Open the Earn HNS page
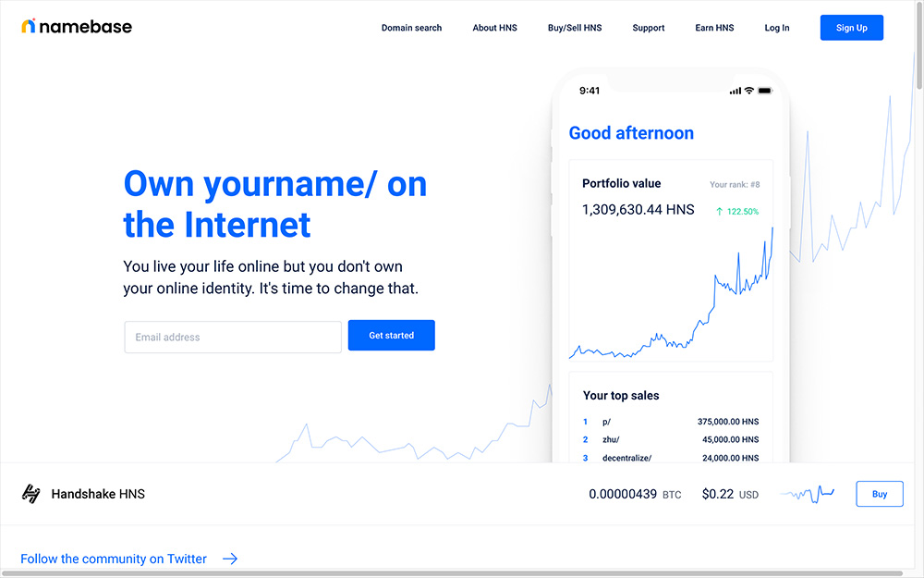Viewport: 924px width, 578px height. (714, 28)
